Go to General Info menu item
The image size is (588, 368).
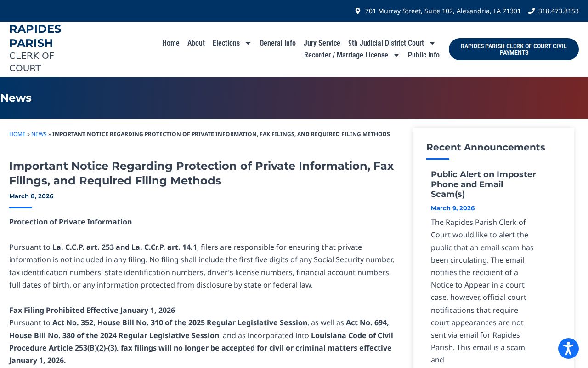click(x=277, y=43)
